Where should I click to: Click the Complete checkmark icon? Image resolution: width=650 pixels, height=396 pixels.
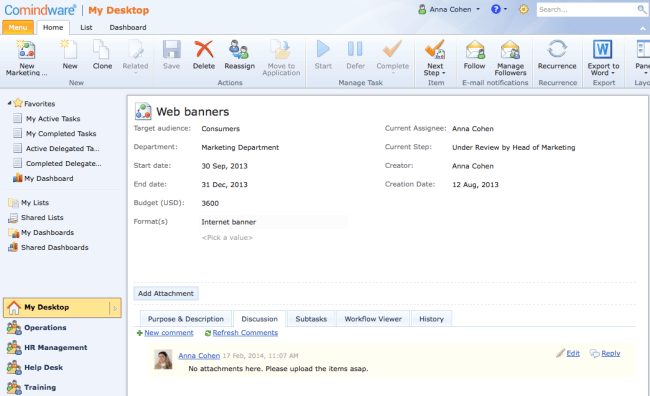pos(392,50)
